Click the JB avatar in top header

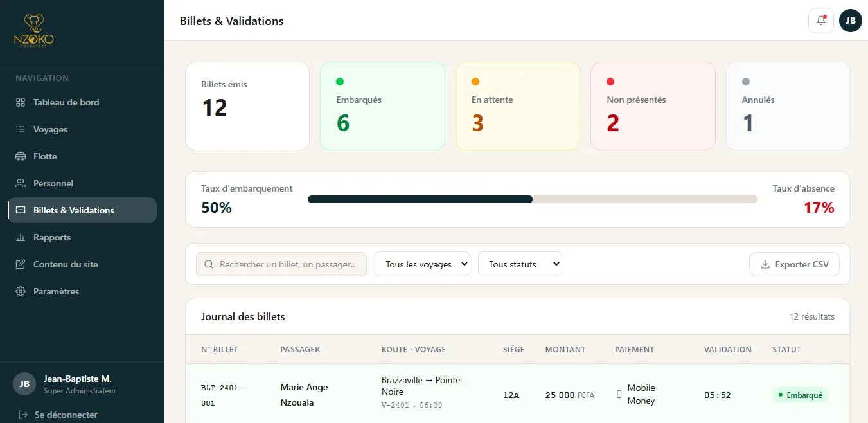tap(851, 21)
